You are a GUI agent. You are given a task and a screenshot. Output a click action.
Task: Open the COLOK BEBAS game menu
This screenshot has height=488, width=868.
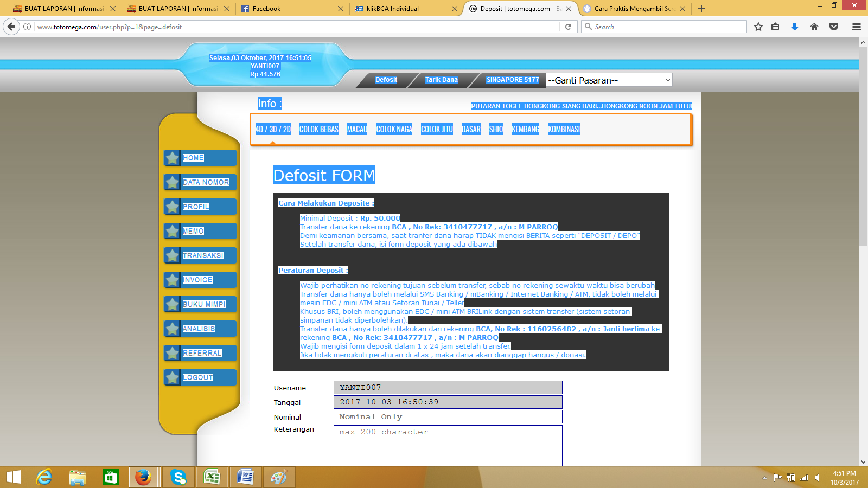(x=318, y=129)
